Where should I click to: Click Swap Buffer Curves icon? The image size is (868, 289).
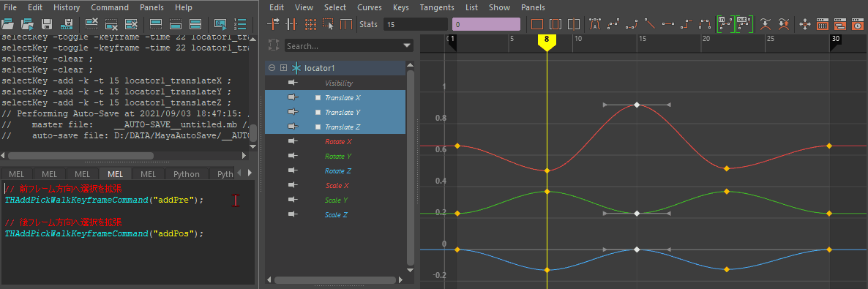pyautogui.click(x=783, y=24)
